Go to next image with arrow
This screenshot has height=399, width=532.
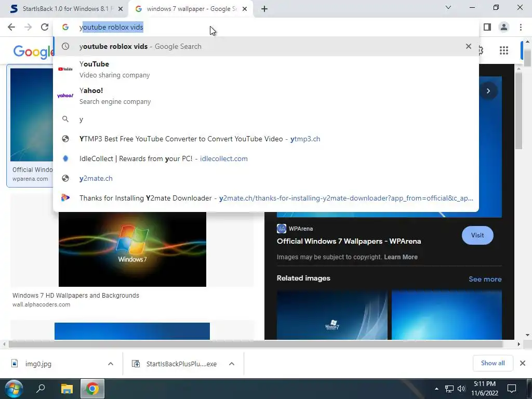[x=488, y=91]
